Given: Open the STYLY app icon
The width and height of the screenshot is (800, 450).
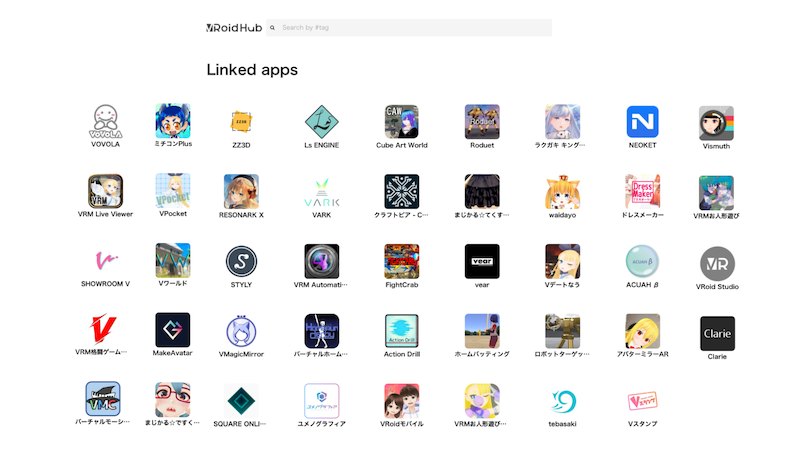Looking at the screenshot, I should (241, 261).
